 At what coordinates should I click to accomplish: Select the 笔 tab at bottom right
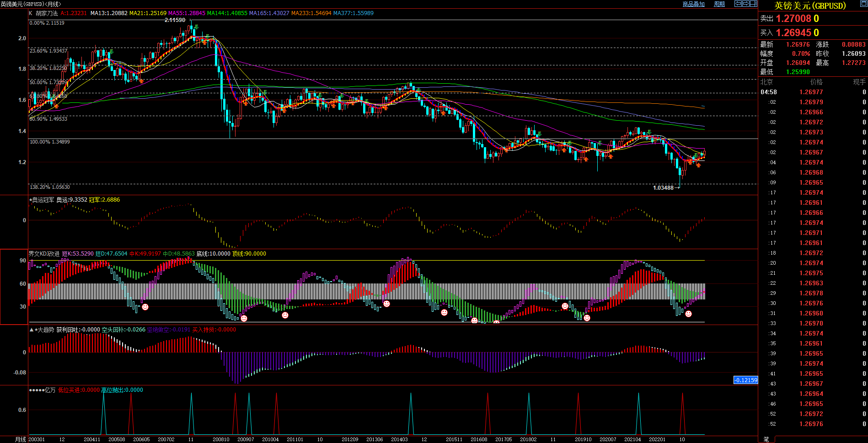(x=766, y=439)
